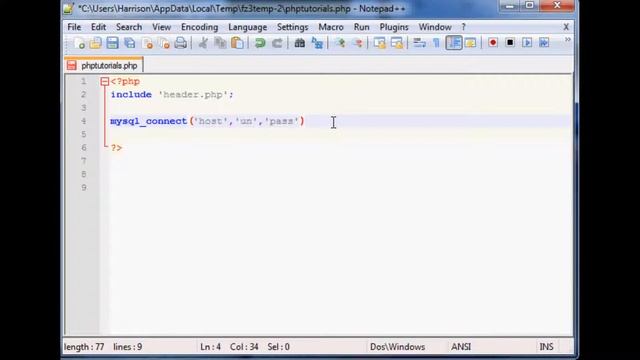Click the Dos\Windows status field
This screenshot has height=360, width=640.
pyautogui.click(x=398, y=347)
